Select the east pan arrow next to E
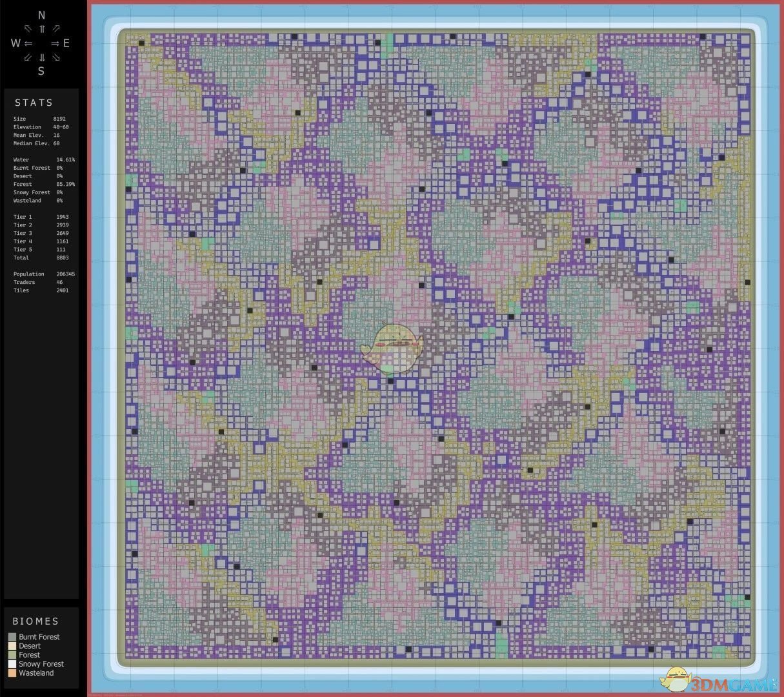 tap(55, 43)
